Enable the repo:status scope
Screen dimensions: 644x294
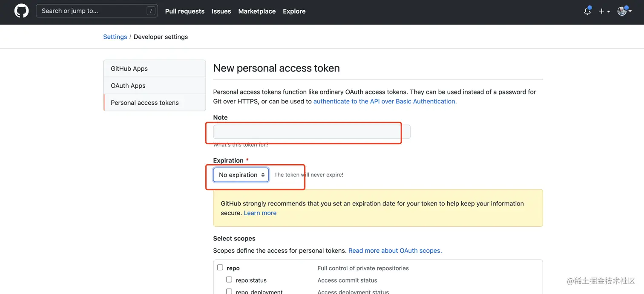coord(229,280)
